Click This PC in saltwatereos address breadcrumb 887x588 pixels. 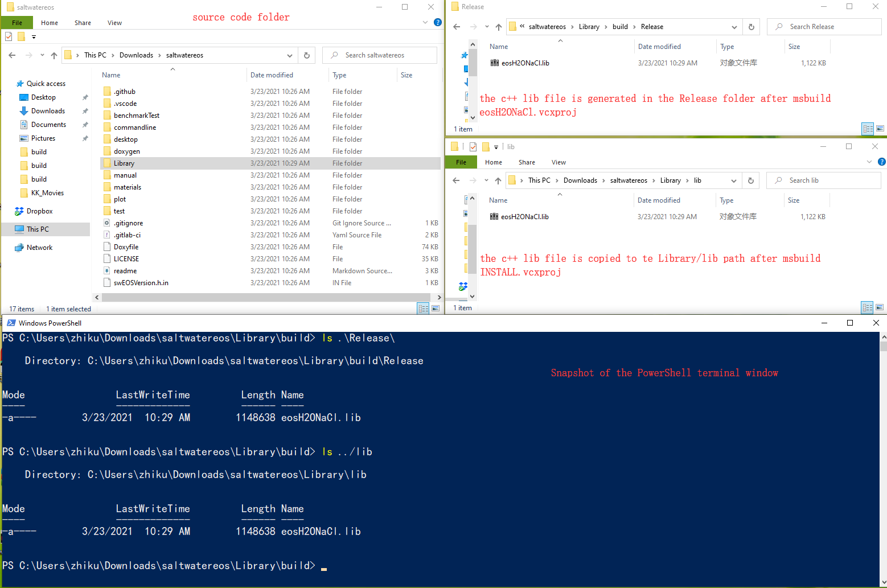click(95, 55)
